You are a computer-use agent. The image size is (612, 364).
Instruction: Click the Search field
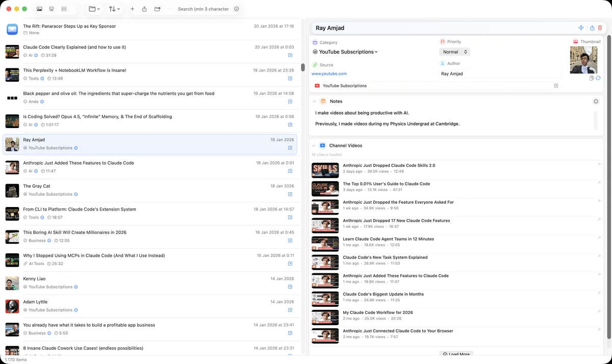tap(203, 9)
